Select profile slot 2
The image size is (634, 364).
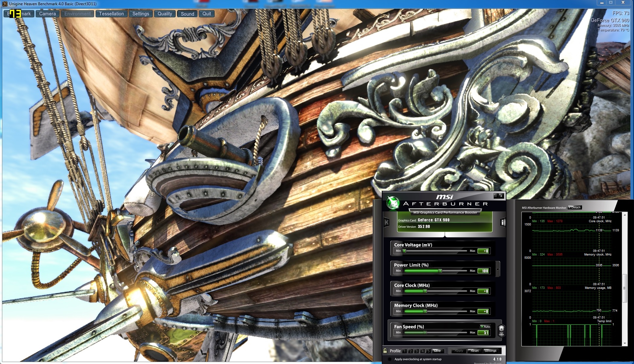pyautogui.click(x=411, y=351)
